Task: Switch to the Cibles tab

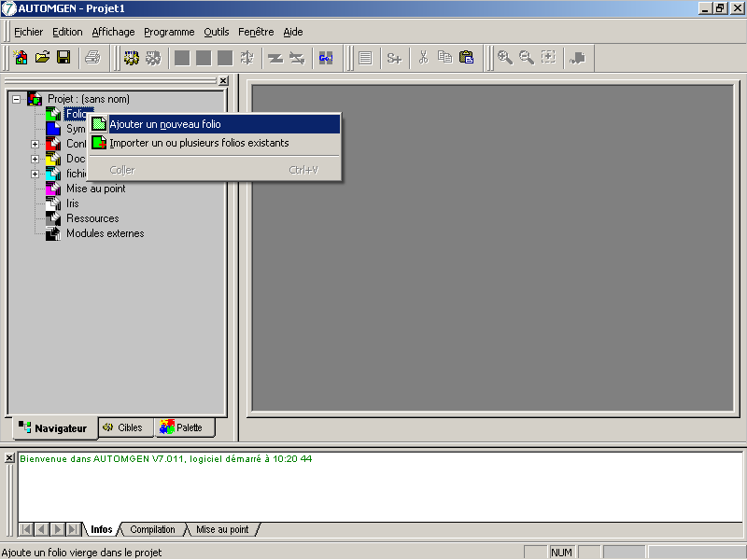Action: tap(123, 427)
